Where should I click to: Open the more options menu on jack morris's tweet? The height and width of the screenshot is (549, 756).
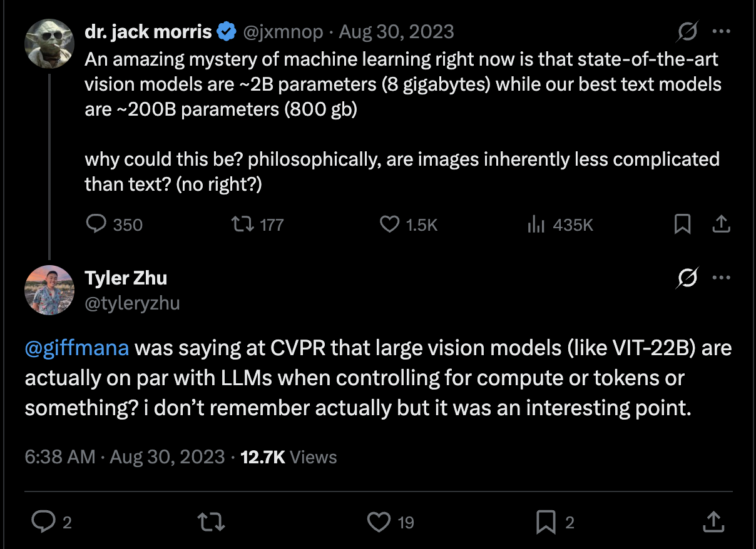(722, 30)
